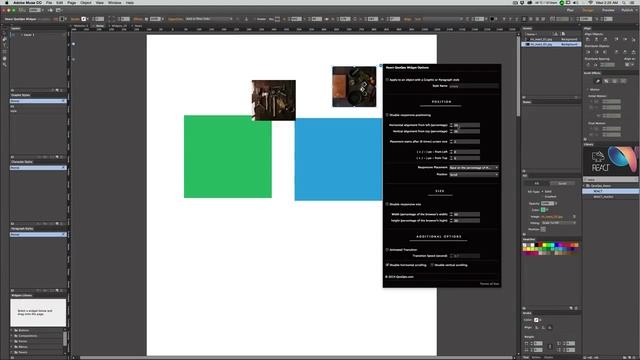Viewport: 640px width, 360px height.
Task: Select the Zoom tool in left toolbar
Action: point(4,65)
